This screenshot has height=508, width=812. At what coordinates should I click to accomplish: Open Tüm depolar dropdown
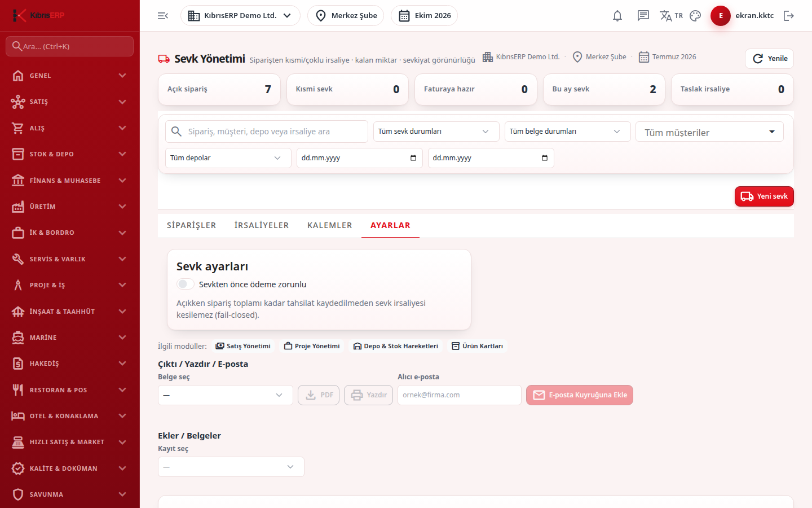[x=228, y=158]
